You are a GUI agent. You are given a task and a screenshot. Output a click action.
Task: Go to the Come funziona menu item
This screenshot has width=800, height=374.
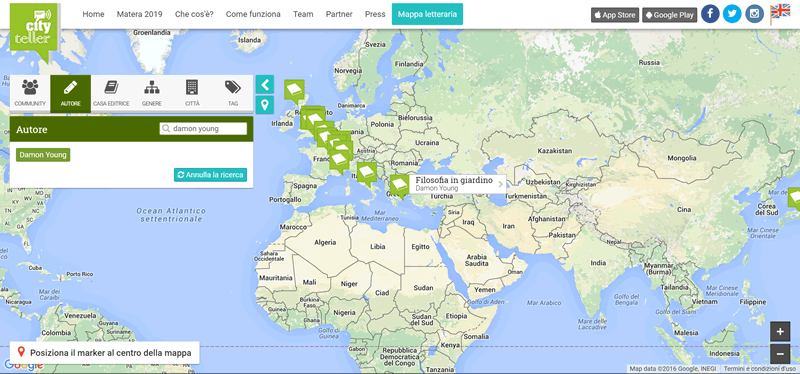(x=253, y=14)
